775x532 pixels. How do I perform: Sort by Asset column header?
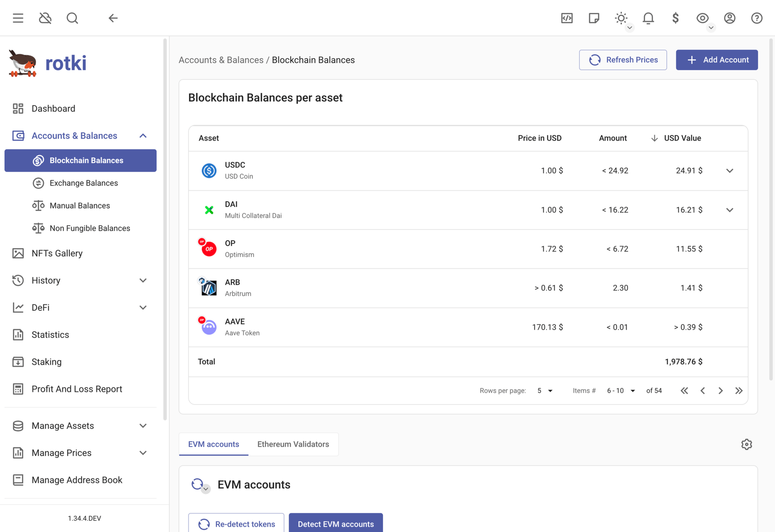[x=209, y=138]
